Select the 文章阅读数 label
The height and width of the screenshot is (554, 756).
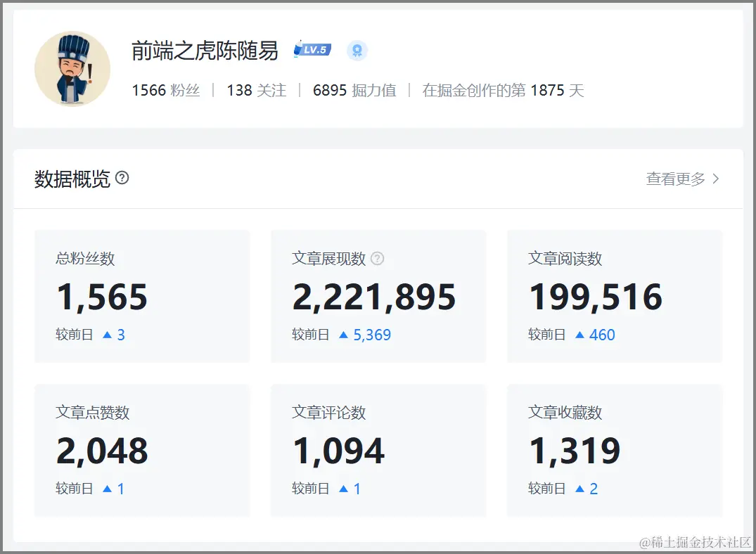[565, 259]
